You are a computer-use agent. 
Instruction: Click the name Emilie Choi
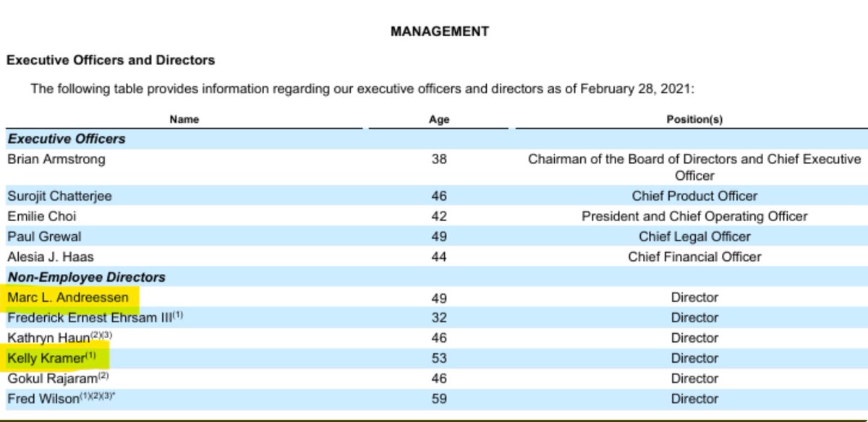41,216
